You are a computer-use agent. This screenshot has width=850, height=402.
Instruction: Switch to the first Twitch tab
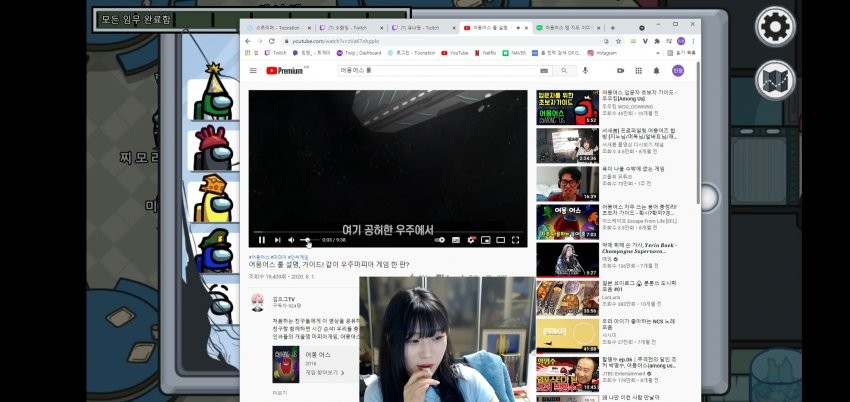[351, 28]
